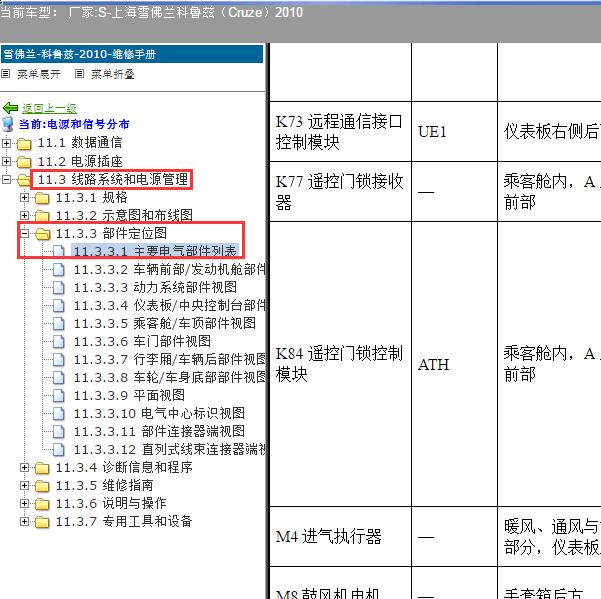Click the folder icon of 11.3.5 维修指南
Screen dimensions: 601x599
(42, 486)
